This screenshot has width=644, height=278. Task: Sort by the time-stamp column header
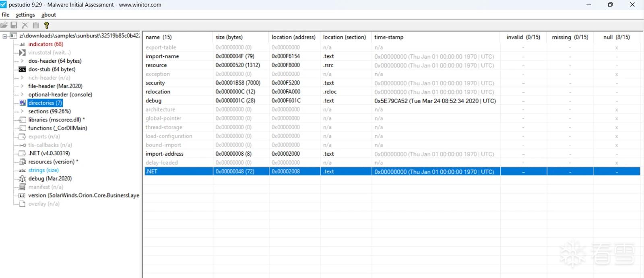(436, 37)
